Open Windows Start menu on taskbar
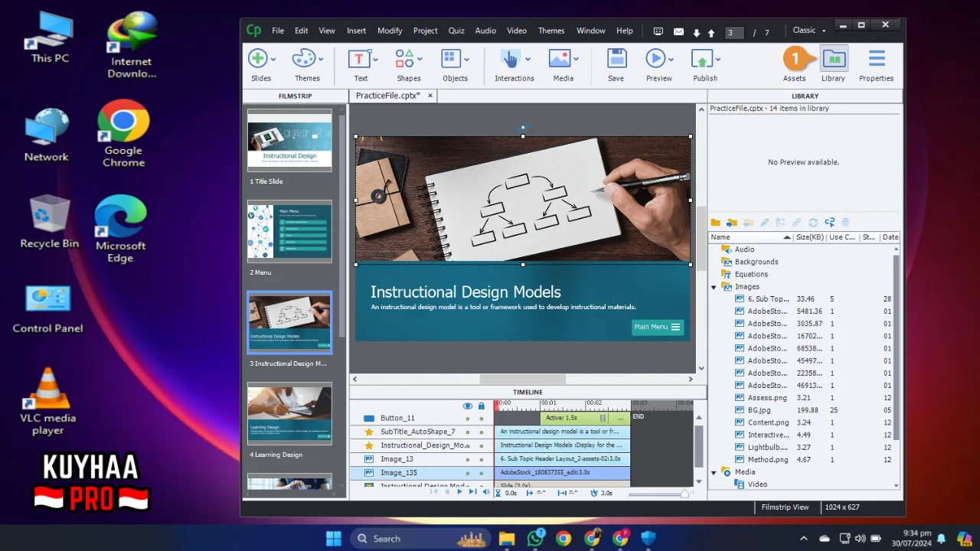Screen dimensions: 980x551 (x=334, y=538)
